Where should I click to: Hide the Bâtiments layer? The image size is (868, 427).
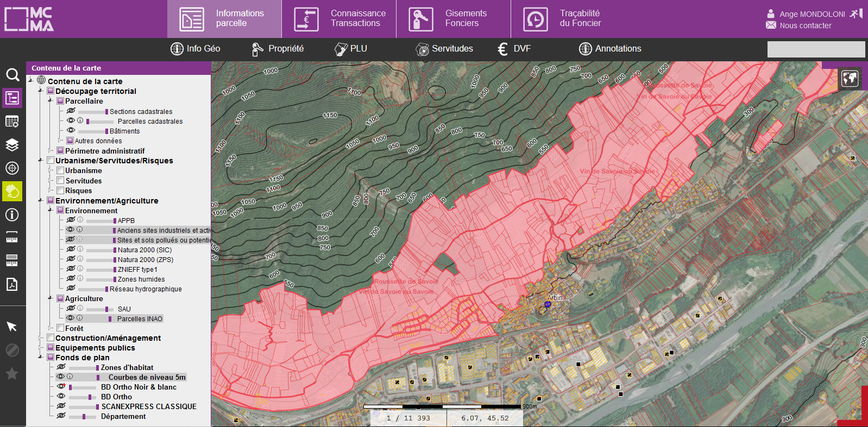(71, 131)
